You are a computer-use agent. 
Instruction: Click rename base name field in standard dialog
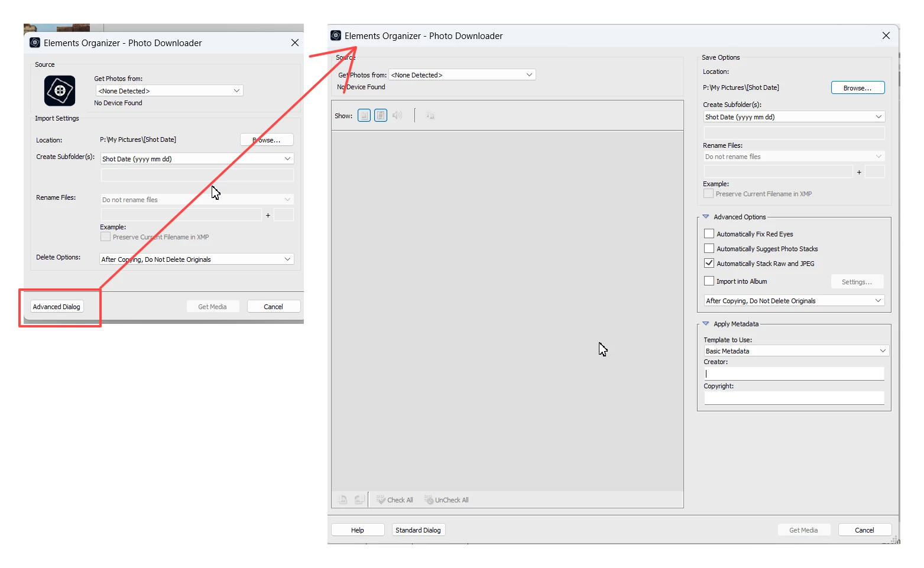[181, 215]
